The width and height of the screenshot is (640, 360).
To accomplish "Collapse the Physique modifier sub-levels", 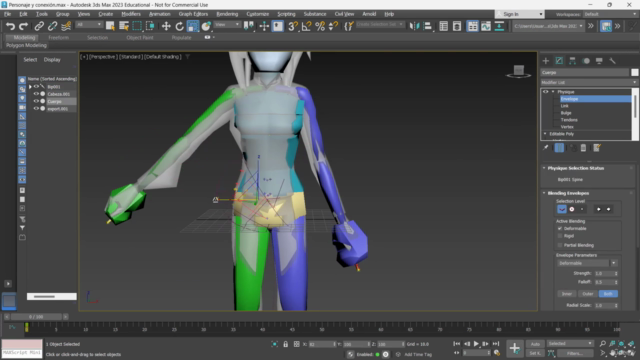I will coord(553,92).
